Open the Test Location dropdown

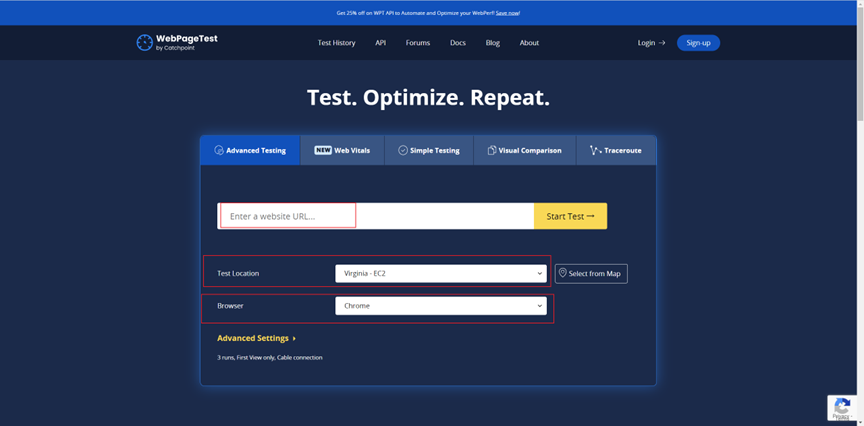coord(441,273)
